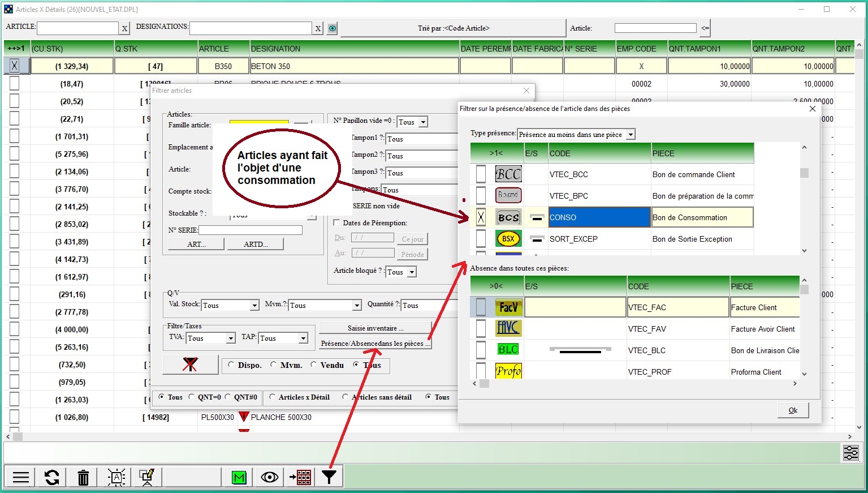Click the Saisie inventaire button

point(375,328)
